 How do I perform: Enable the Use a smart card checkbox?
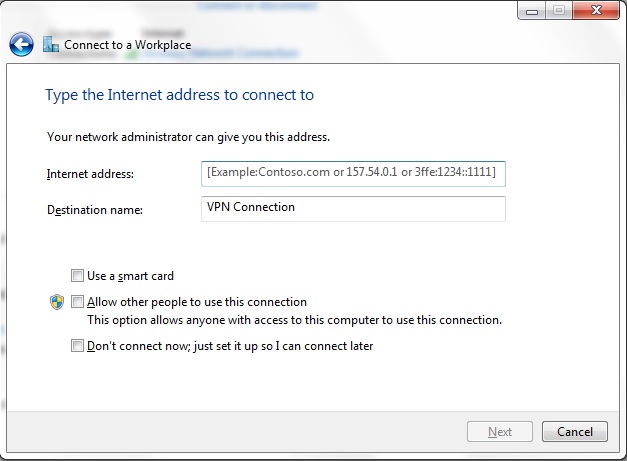pyautogui.click(x=77, y=275)
